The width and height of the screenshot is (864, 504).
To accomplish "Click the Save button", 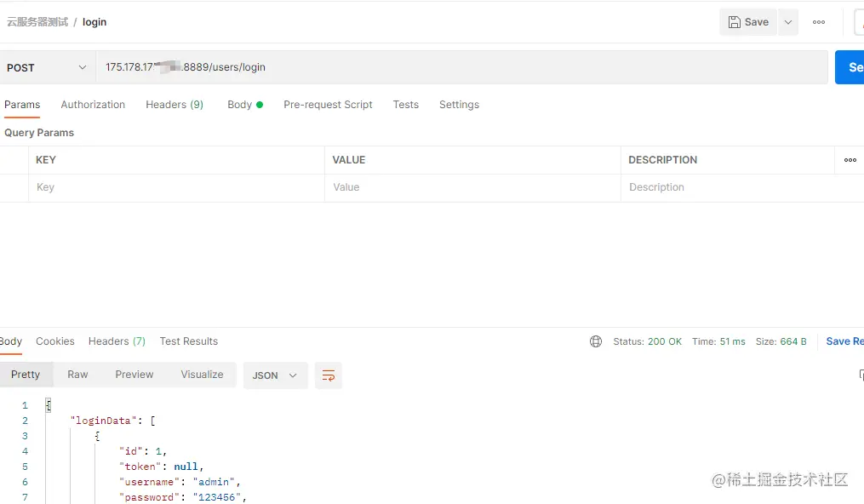I will pyautogui.click(x=748, y=22).
